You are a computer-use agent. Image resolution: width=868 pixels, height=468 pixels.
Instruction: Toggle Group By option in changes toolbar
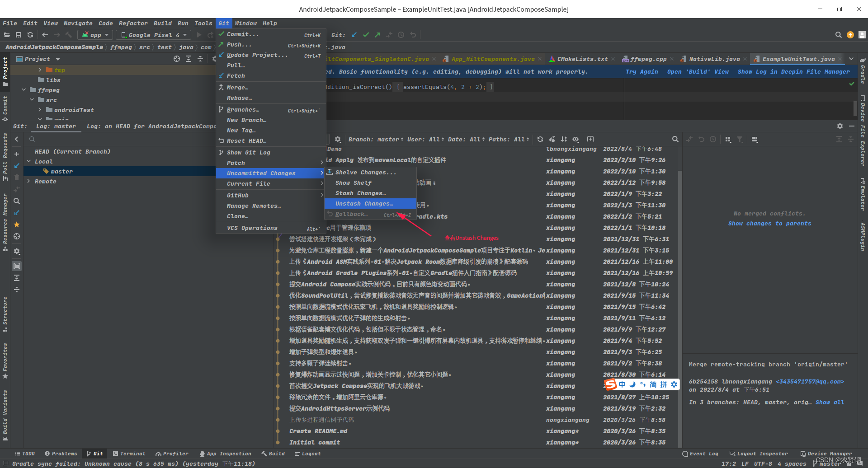[728, 139]
